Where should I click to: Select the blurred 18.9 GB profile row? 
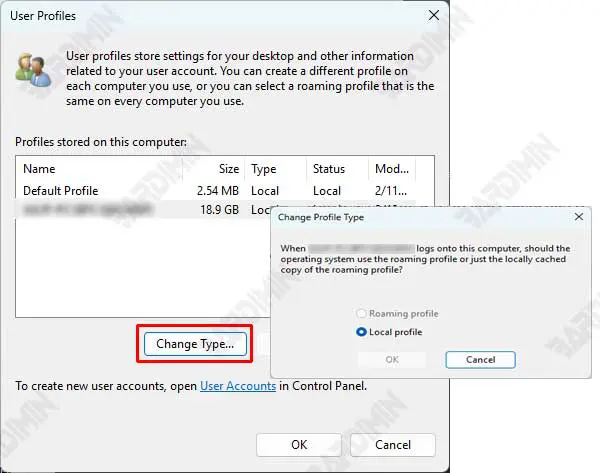[143, 209]
